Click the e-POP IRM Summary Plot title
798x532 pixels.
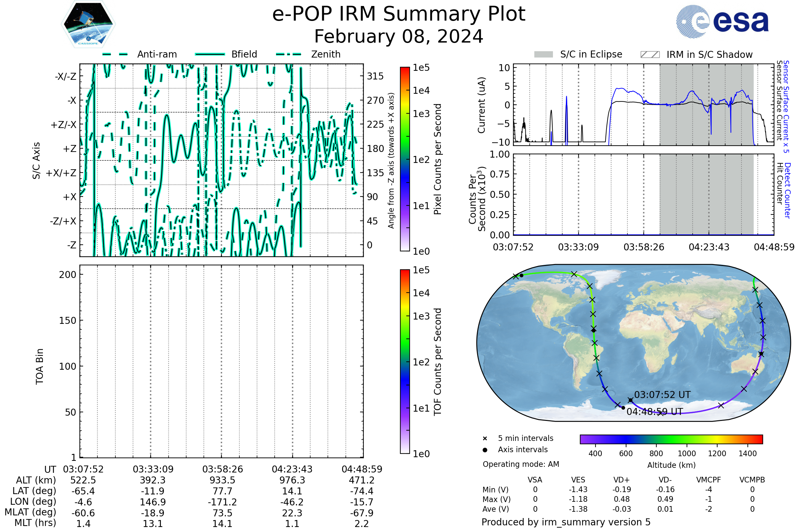pos(399,14)
